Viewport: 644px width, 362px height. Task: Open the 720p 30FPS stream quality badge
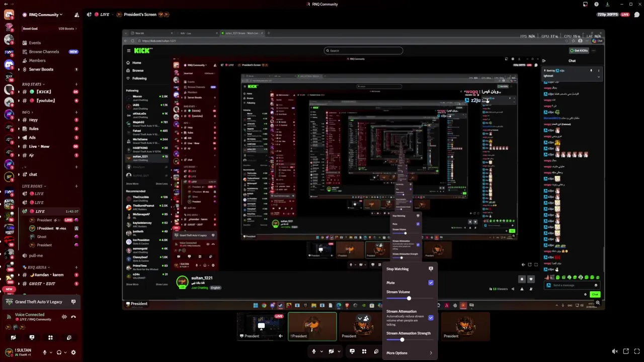(608, 15)
